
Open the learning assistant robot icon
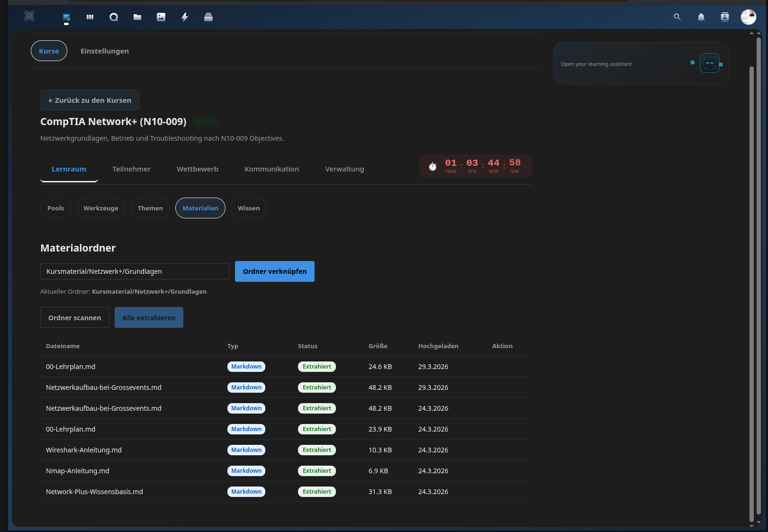coord(710,63)
